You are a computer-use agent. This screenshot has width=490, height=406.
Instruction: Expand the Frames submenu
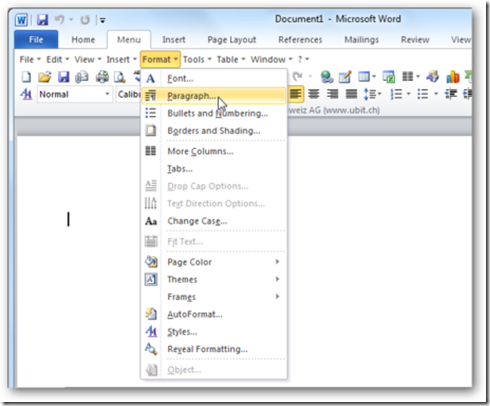pos(213,297)
